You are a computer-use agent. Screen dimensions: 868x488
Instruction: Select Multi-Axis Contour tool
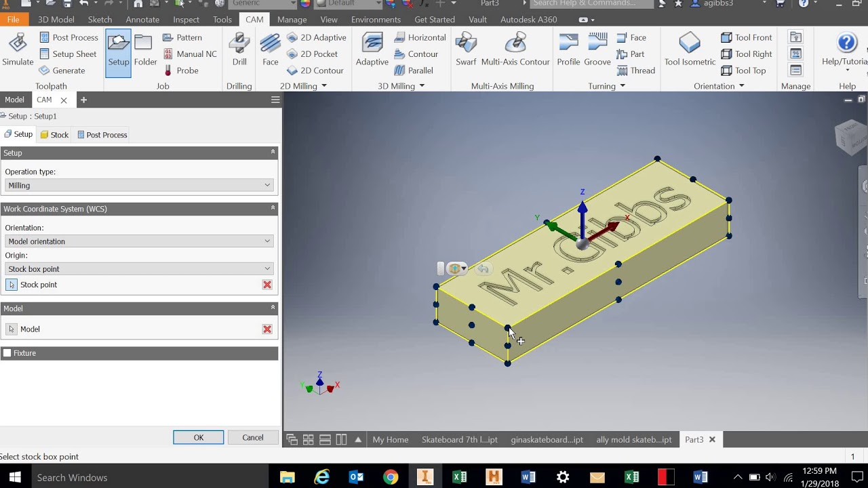pyautogui.click(x=515, y=51)
